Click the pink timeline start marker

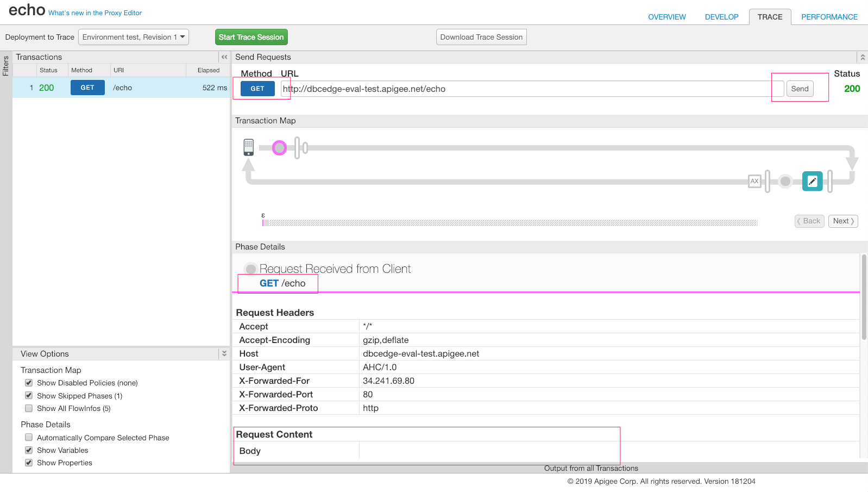263,222
